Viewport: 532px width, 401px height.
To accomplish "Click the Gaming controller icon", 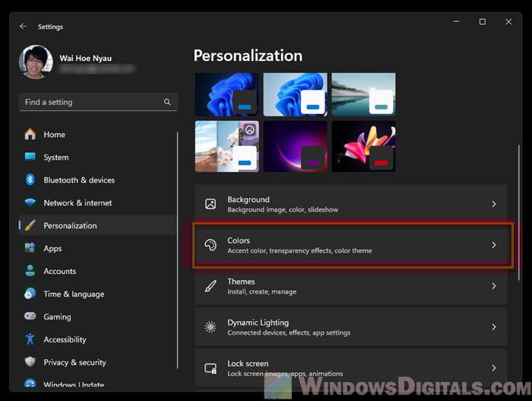I will click(x=30, y=316).
